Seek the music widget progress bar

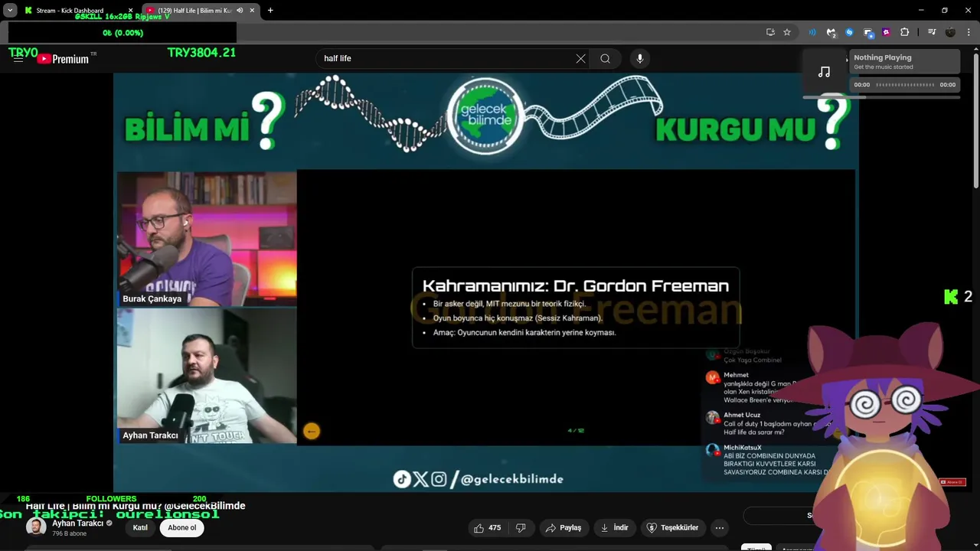905,85
